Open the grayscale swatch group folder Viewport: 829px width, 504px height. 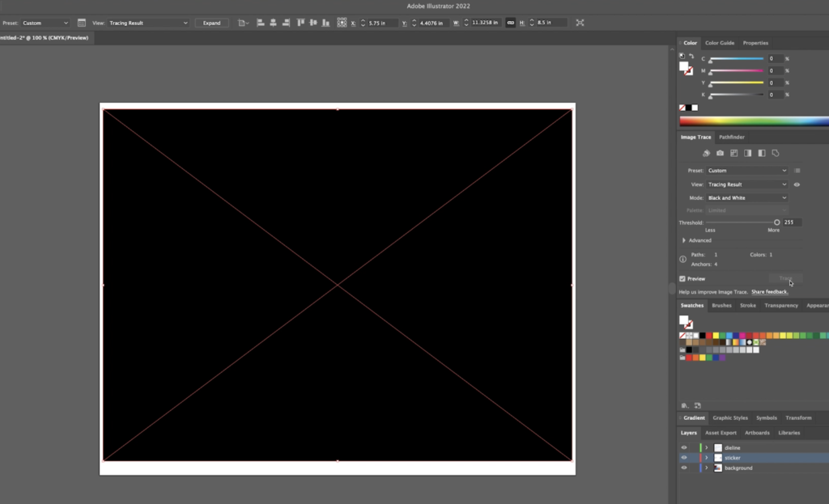click(682, 349)
